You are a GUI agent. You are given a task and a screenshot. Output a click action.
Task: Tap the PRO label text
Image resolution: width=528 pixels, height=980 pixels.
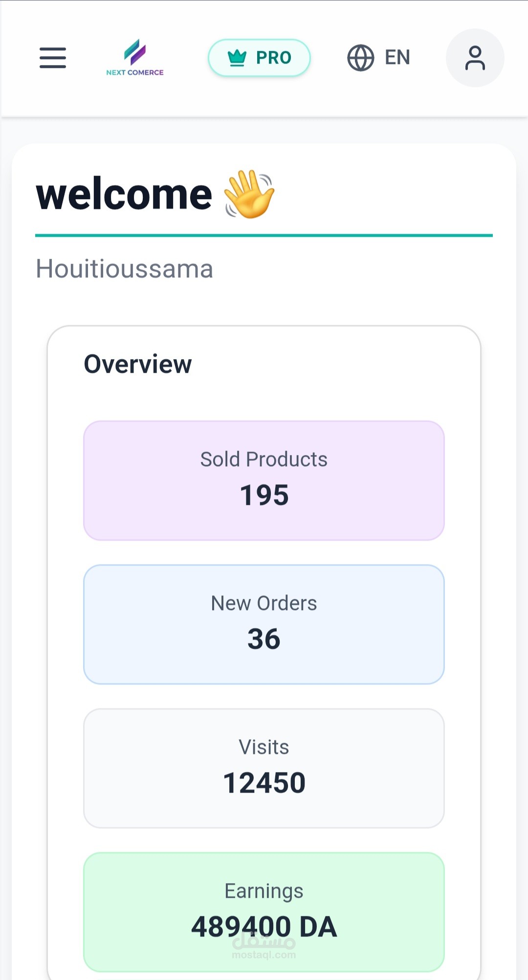click(x=274, y=58)
